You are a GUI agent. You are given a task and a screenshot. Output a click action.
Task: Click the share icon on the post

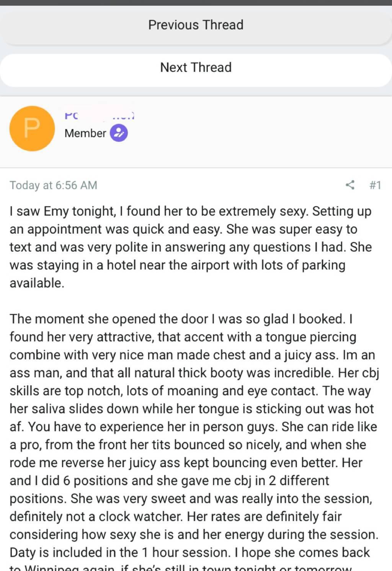pyautogui.click(x=350, y=185)
